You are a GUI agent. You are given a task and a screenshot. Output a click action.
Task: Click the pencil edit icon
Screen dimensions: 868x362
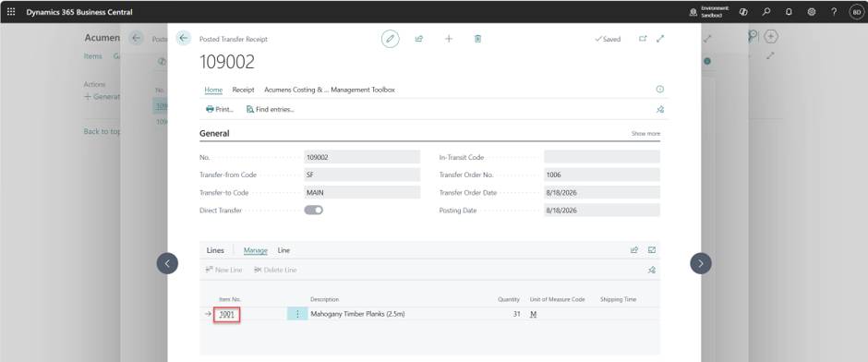(391, 39)
